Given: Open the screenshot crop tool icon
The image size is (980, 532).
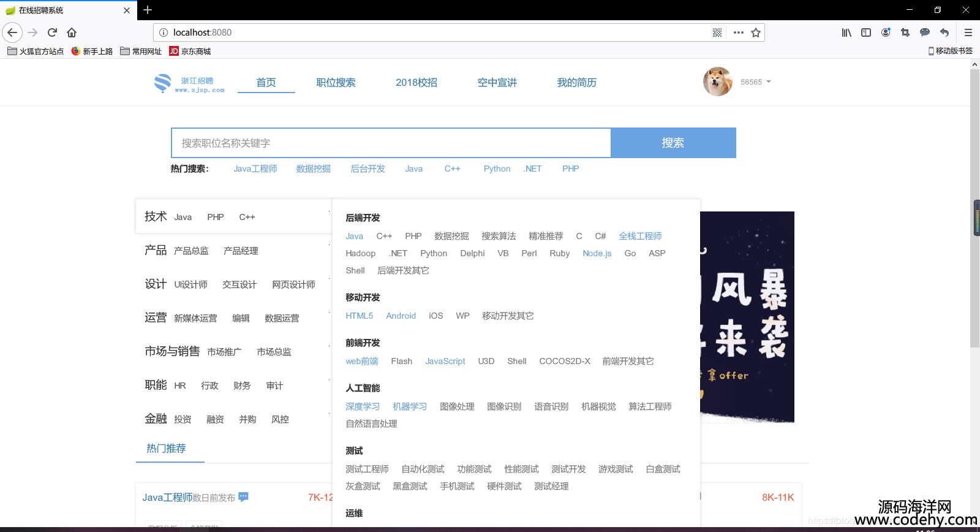Looking at the screenshot, I should (x=905, y=32).
